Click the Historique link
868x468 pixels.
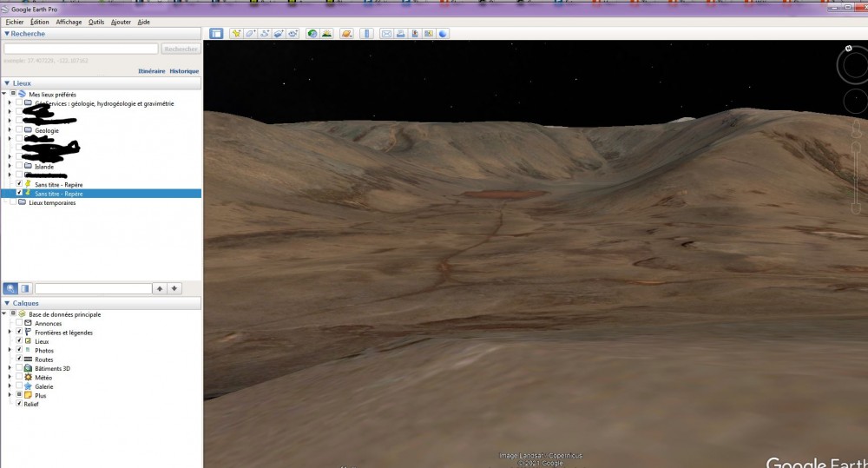click(184, 71)
